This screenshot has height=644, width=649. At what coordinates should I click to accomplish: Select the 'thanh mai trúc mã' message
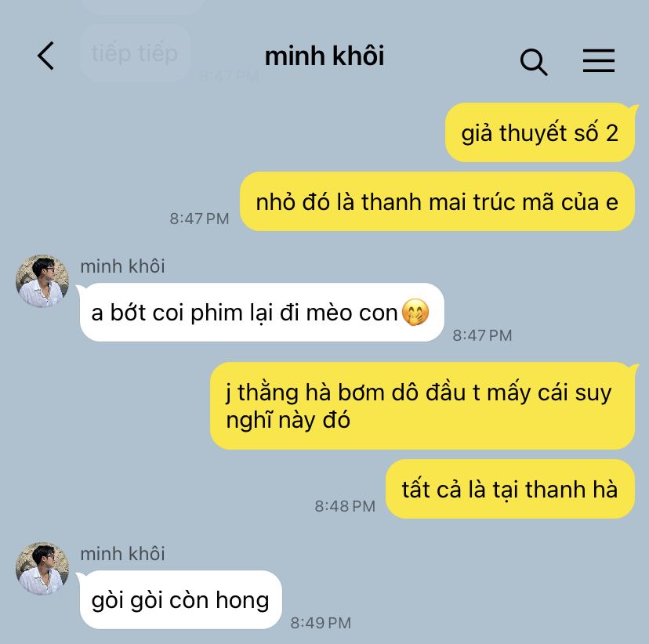tap(437, 202)
